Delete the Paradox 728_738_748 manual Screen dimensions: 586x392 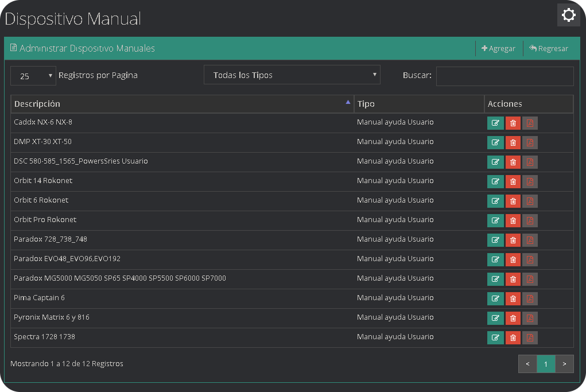(x=513, y=240)
